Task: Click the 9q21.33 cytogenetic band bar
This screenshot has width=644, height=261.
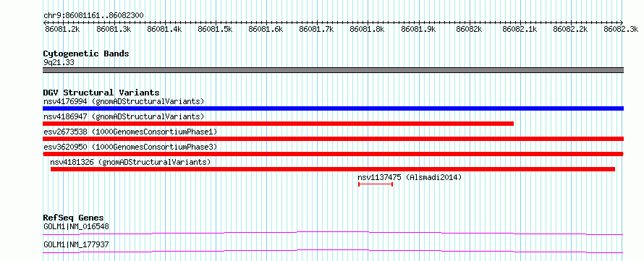Action: point(333,70)
